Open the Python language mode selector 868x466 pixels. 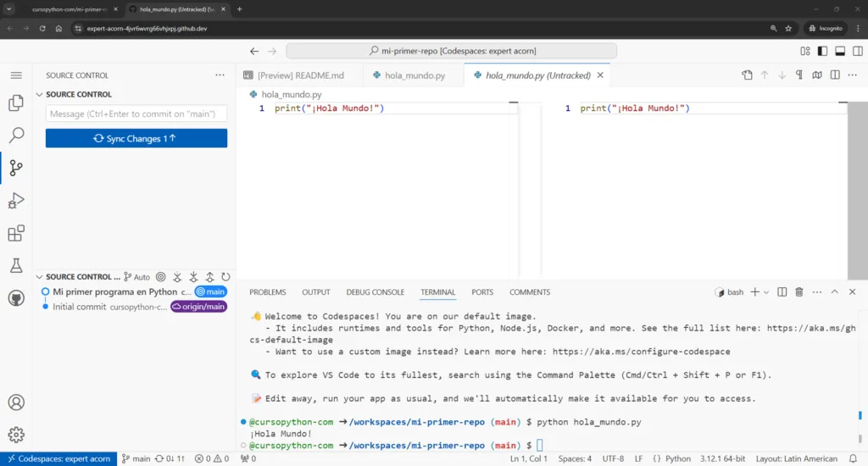[677, 459]
